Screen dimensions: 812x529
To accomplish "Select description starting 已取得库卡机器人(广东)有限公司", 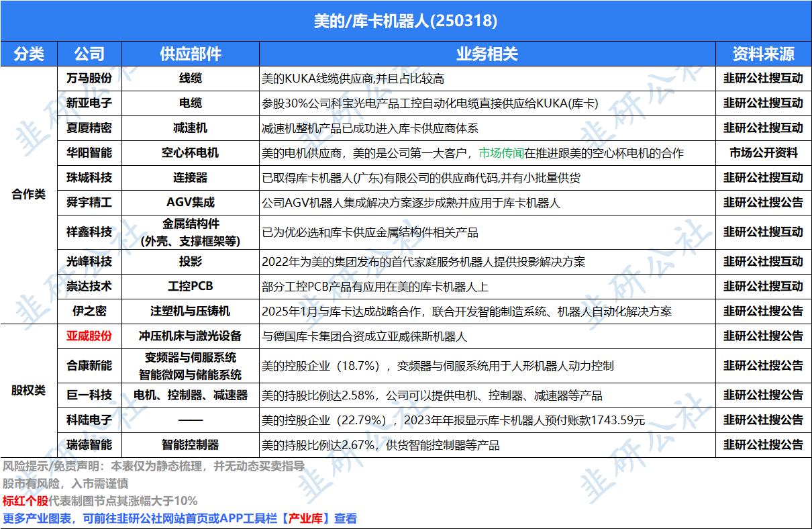I will [421, 178].
